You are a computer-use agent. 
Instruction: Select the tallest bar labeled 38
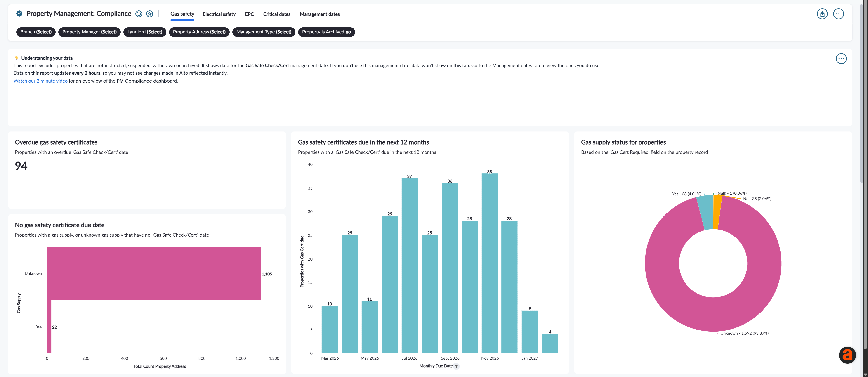tap(490, 263)
